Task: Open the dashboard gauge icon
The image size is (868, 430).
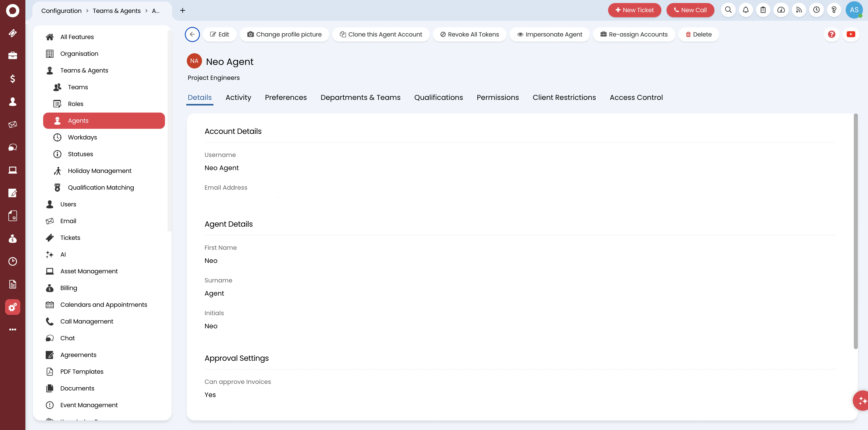Action: pyautogui.click(x=781, y=10)
